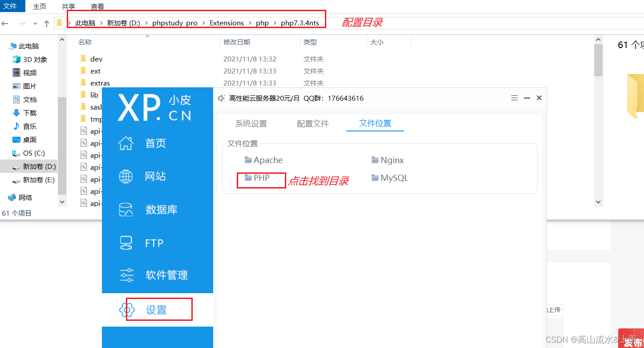
Task: Open the 查看 ribbon menu in Explorer
Action: tap(97, 6)
